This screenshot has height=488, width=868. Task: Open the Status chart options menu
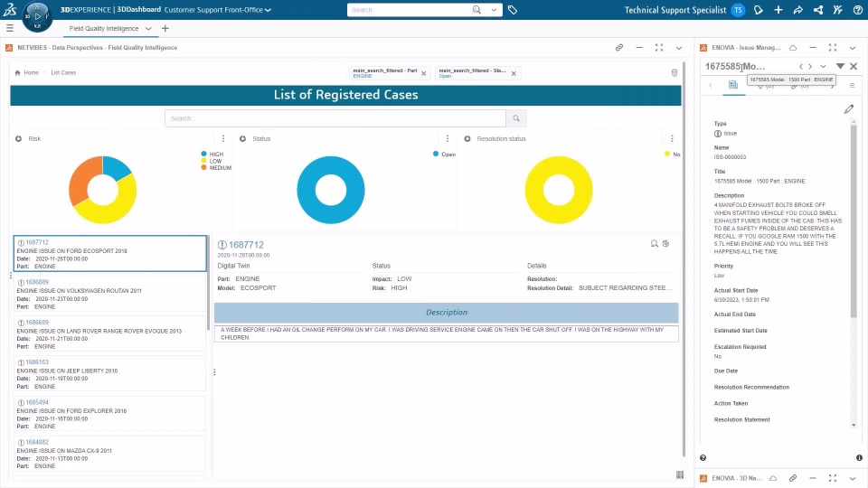tap(448, 138)
